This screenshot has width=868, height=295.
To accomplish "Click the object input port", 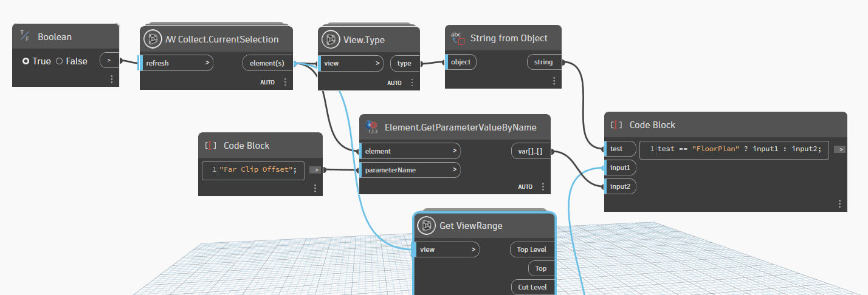I will 461,62.
